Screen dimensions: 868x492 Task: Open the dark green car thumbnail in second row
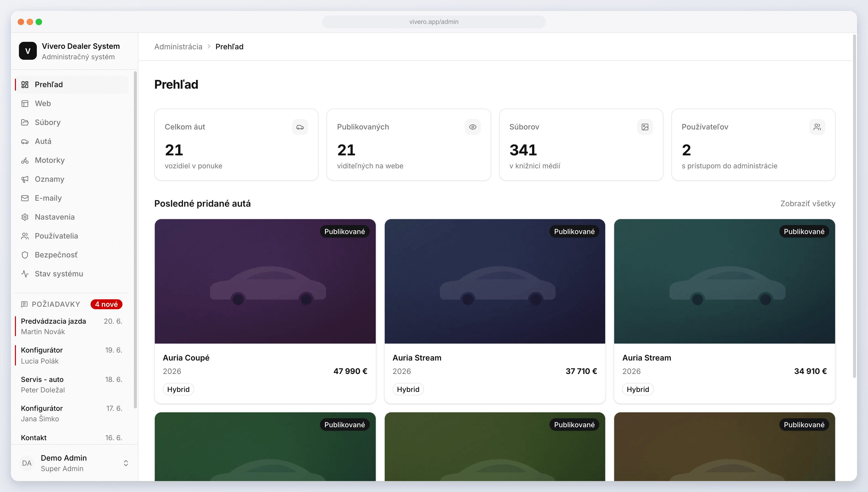[x=265, y=446]
